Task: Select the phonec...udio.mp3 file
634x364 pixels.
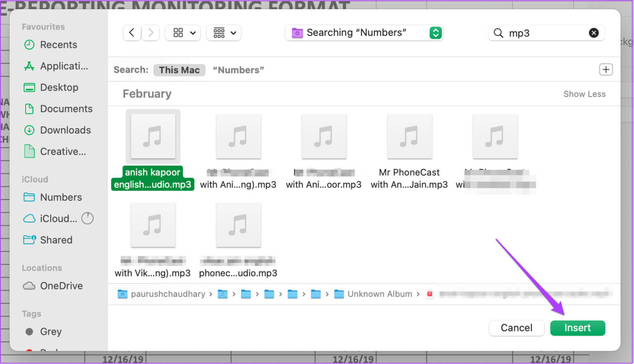Action: click(238, 240)
